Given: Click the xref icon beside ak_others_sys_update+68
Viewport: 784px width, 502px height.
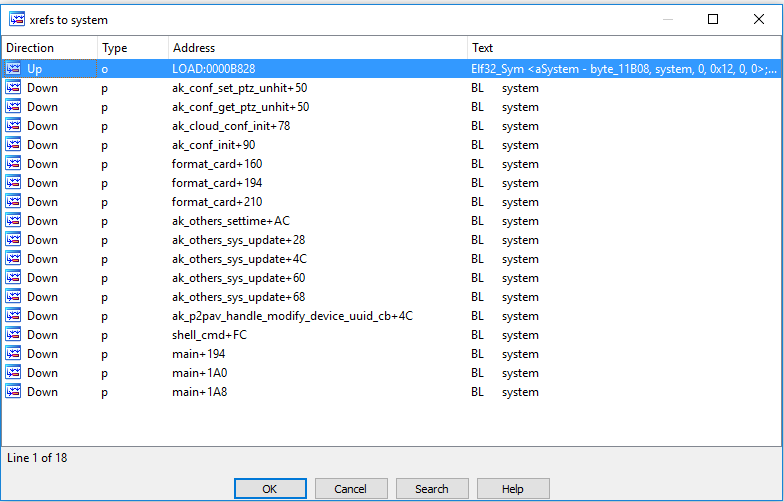Looking at the screenshot, I should [14, 296].
